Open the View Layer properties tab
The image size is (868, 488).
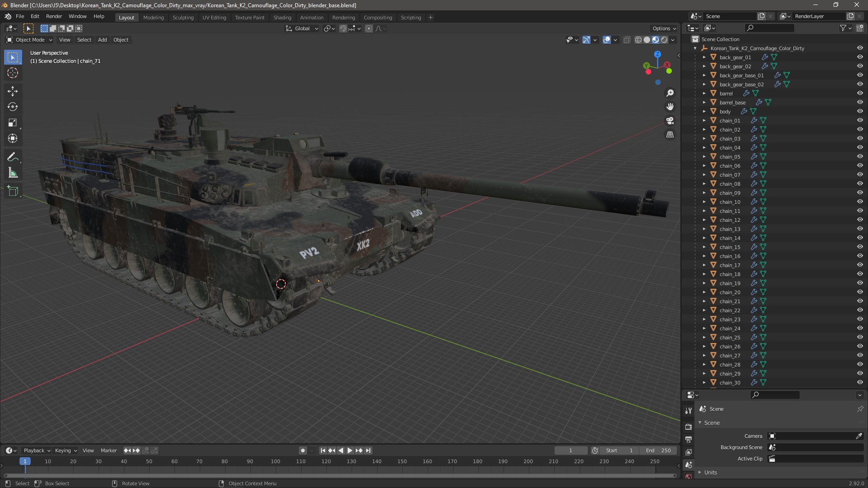pyautogui.click(x=689, y=452)
